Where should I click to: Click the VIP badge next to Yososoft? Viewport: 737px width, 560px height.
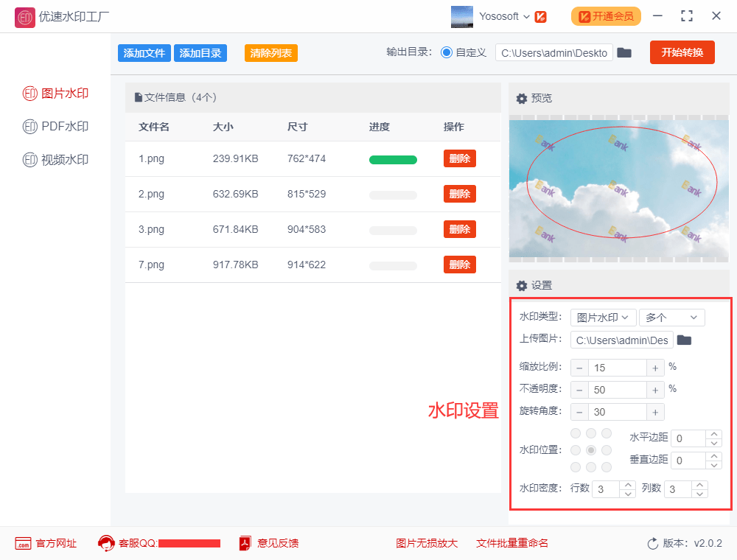point(540,17)
